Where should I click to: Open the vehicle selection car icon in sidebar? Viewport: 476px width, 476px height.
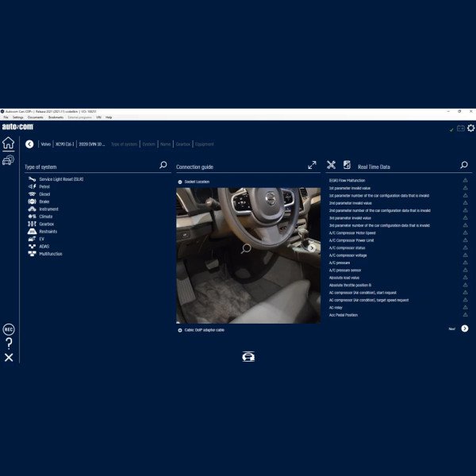8,160
